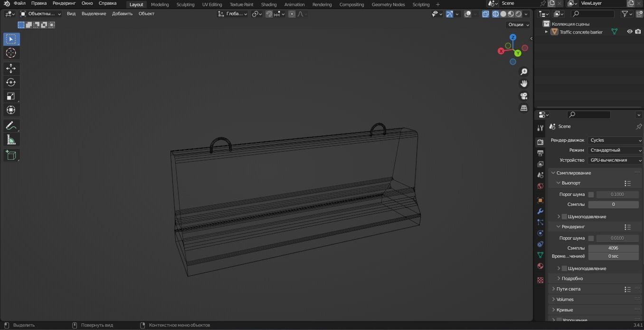Viewport: 644px width, 330px height.
Task: Open the Рендер-движок Cycles dropdown
Action: click(615, 140)
